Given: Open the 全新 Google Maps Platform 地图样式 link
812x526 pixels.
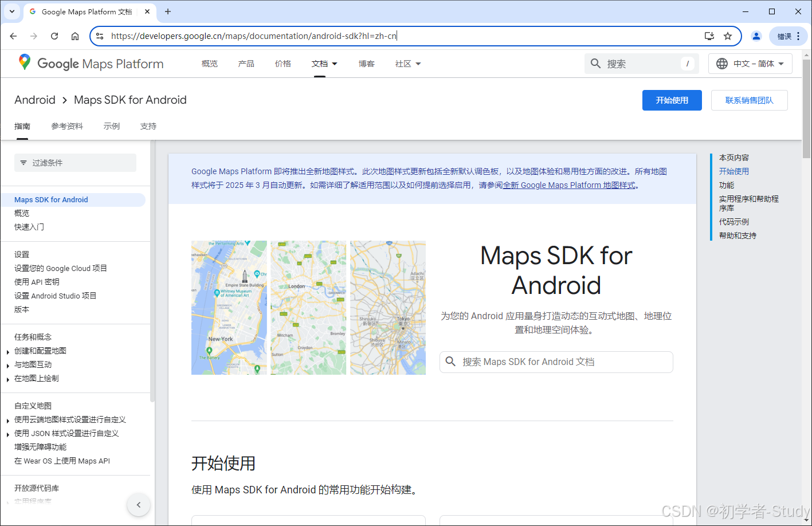Looking at the screenshot, I should (x=569, y=185).
